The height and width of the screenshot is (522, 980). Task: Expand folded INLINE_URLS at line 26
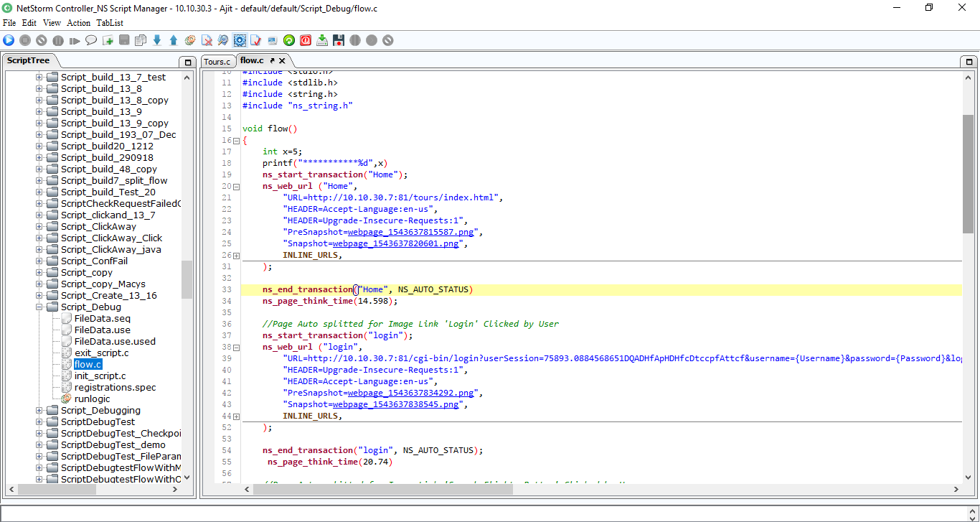click(x=237, y=255)
